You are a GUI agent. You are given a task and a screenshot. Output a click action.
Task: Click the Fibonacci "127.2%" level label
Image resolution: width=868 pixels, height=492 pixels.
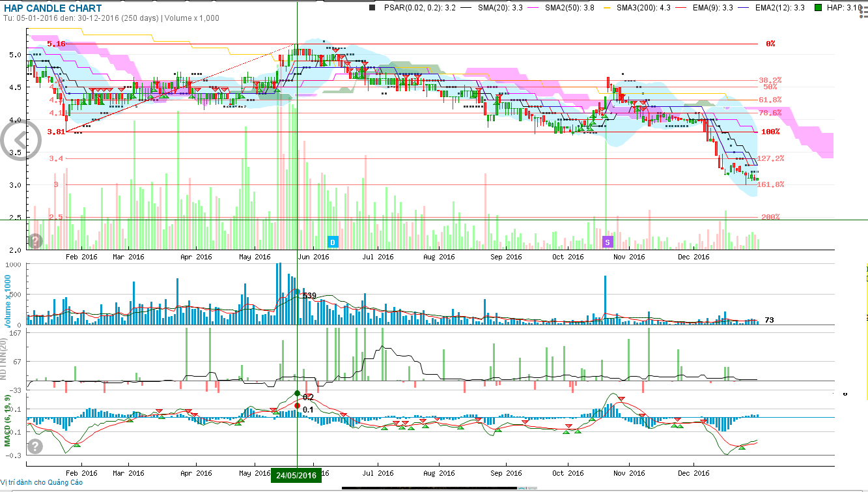tap(771, 158)
